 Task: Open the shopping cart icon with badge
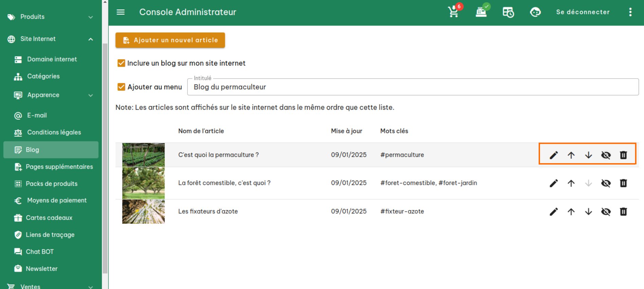(454, 12)
